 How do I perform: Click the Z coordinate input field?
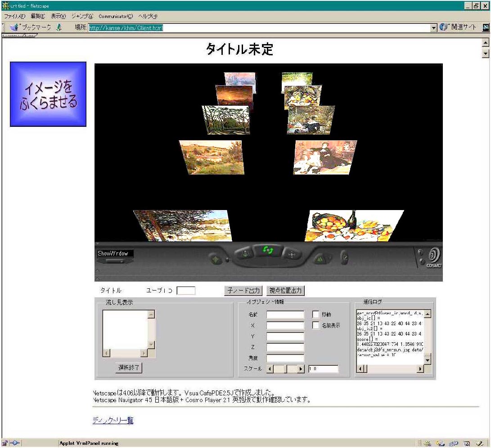[285, 347]
